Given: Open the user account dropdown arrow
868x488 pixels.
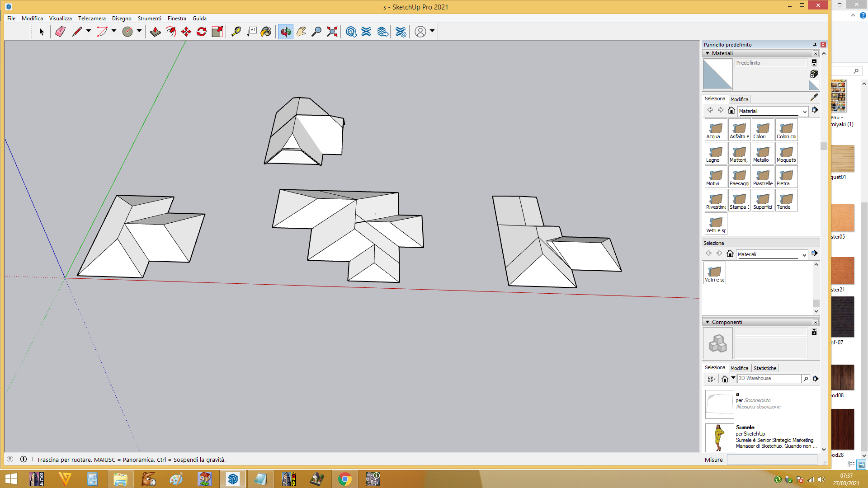Looking at the screenshot, I should coord(432,31).
